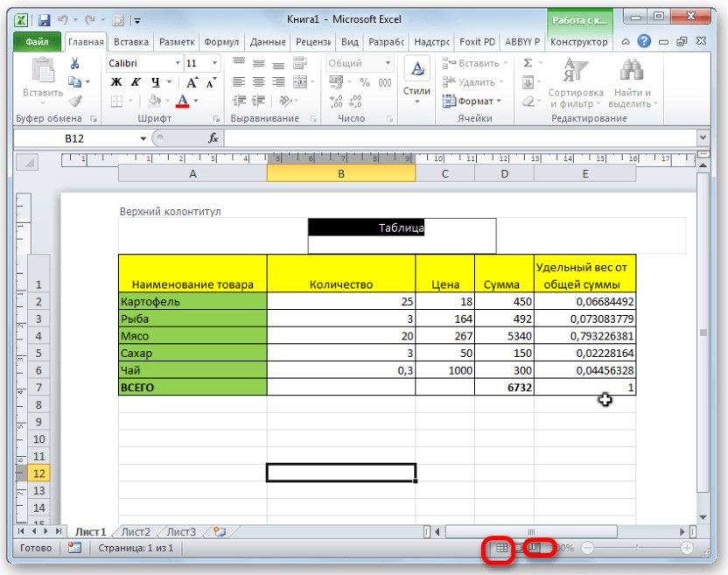Click the zoom slider on status bar
This screenshot has height=575, width=728.
click(635, 548)
